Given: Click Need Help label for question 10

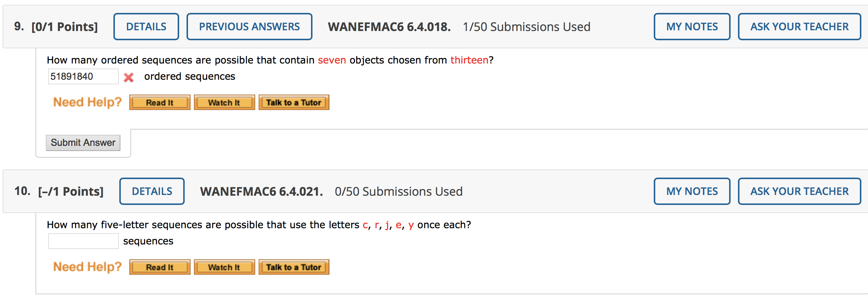Looking at the screenshot, I should click(87, 267).
